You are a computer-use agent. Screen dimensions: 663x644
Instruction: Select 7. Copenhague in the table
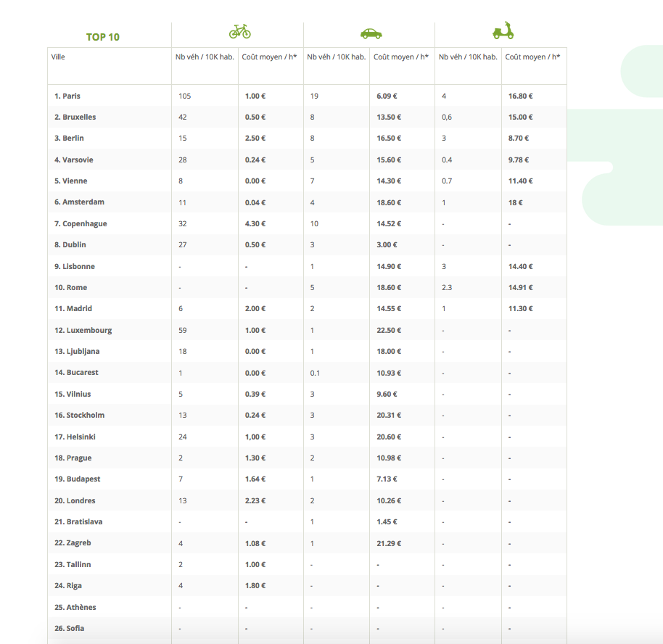81,223
